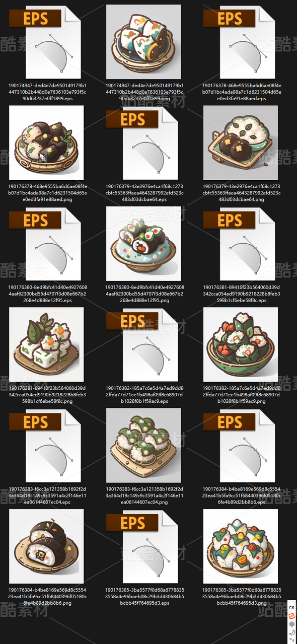Select the 190176382 EPS file icon

coord(142,344)
